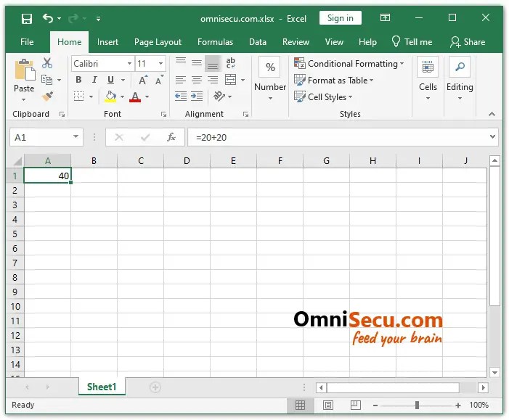Switch to Page Layout view icon
The image size is (509, 420).
pyautogui.click(x=328, y=405)
